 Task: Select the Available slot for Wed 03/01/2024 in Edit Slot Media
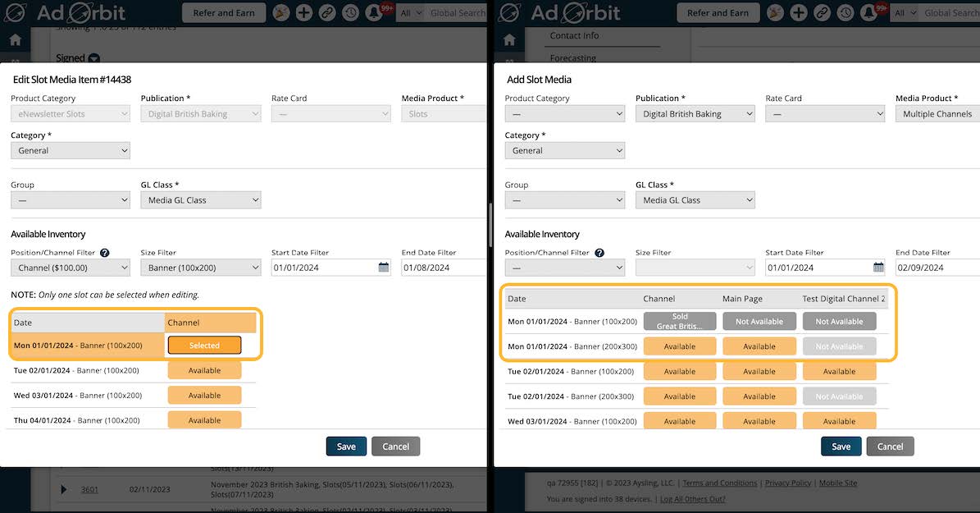[x=204, y=396]
